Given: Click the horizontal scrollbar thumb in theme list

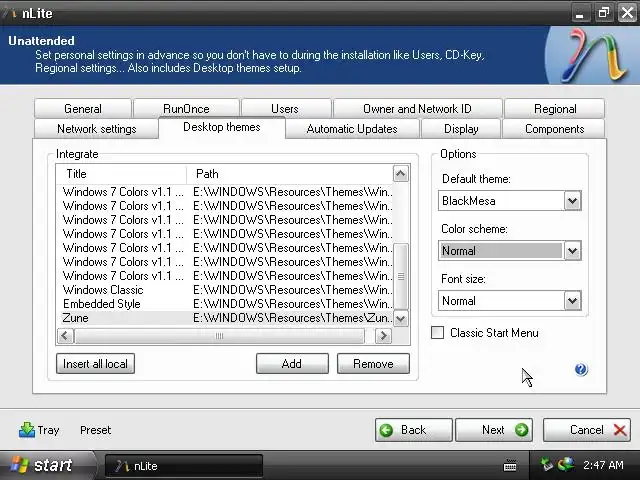Looking at the screenshot, I should pyautogui.click(x=220, y=336).
